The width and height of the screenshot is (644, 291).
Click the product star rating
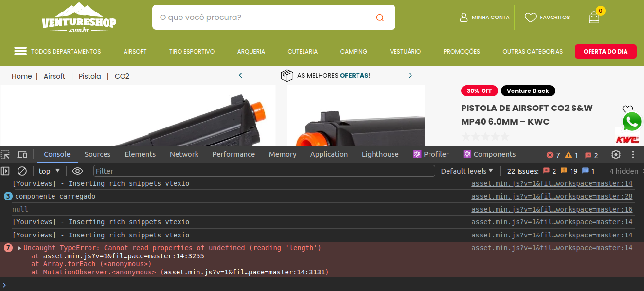pyautogui.click(x=485, y=137)
